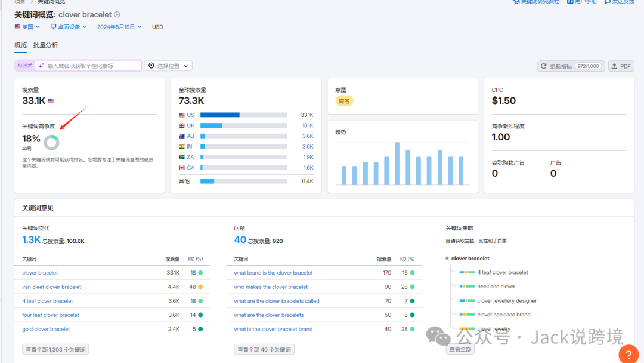Click the 用户手册 book icon
644x363 pixels.
tap(570, 2)
